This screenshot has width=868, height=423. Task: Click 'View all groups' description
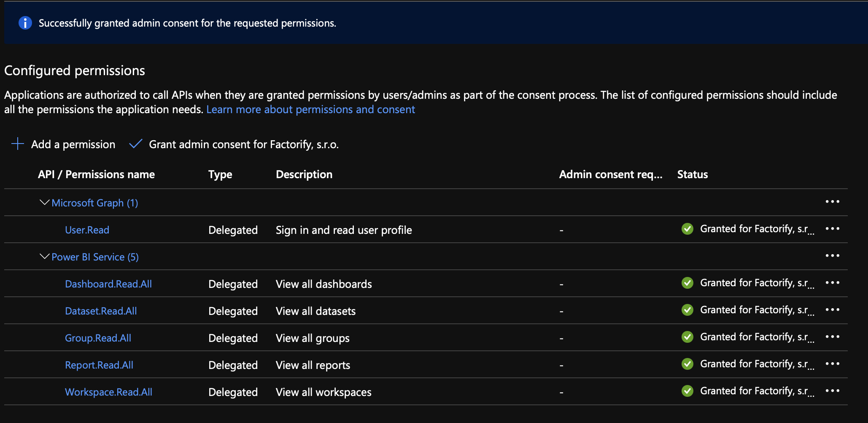click(x=313, y=338)
